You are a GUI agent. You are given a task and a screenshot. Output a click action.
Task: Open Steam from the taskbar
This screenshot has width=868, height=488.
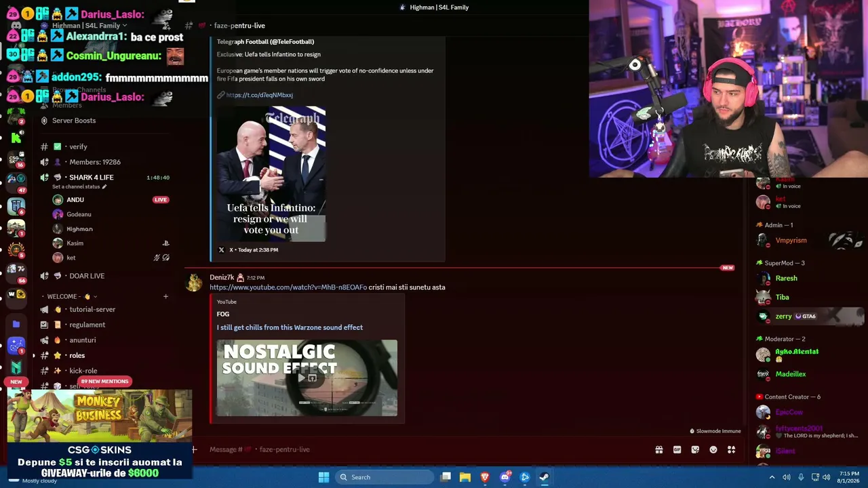point(544,477)
